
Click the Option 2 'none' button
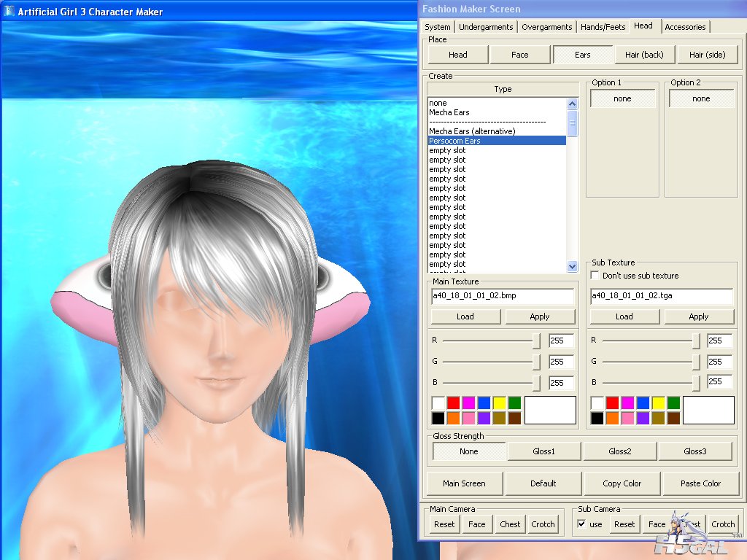[701, 98]
